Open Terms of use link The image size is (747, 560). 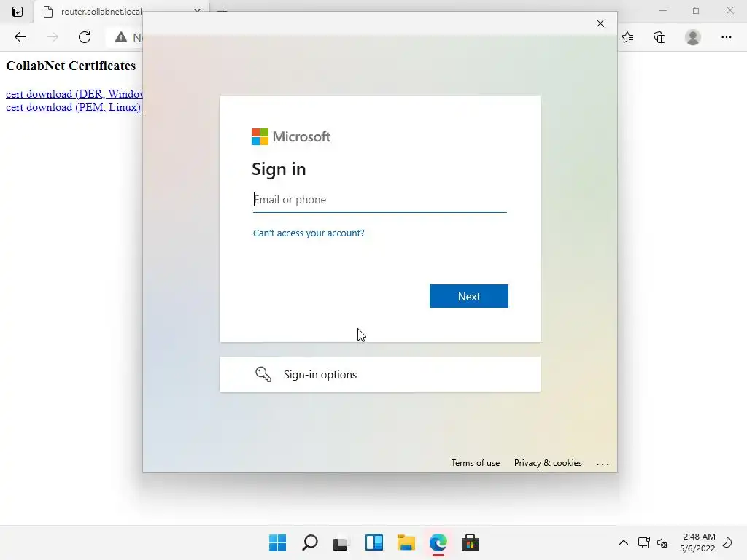click(x=476, y=463)
